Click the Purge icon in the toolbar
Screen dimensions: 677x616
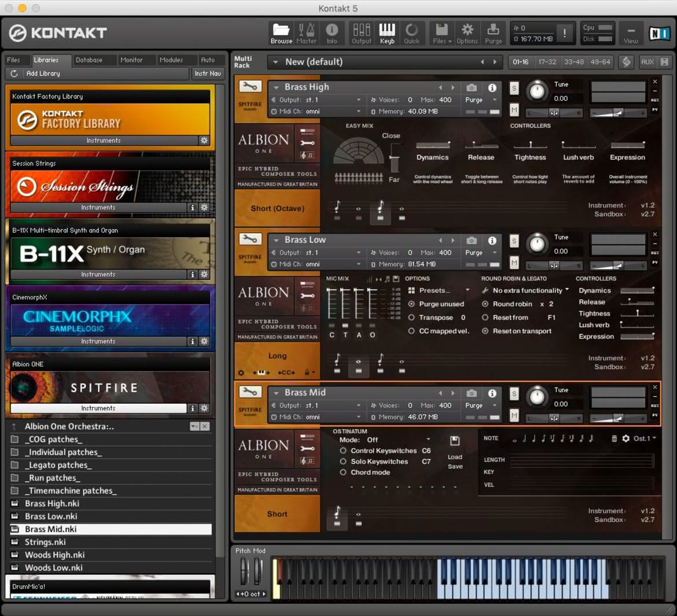tap(493, 33)
